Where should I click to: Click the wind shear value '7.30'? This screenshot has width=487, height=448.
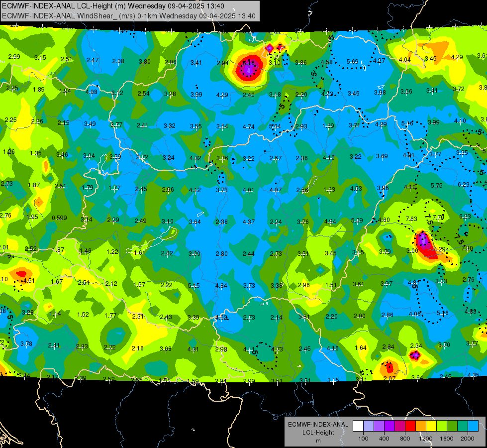468,248
